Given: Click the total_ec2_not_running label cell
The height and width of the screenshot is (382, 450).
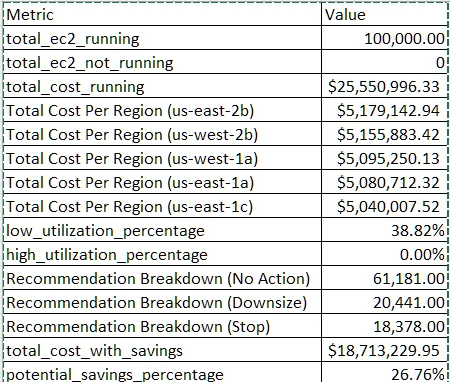Looking at the screenshot, I should [162, 62].
